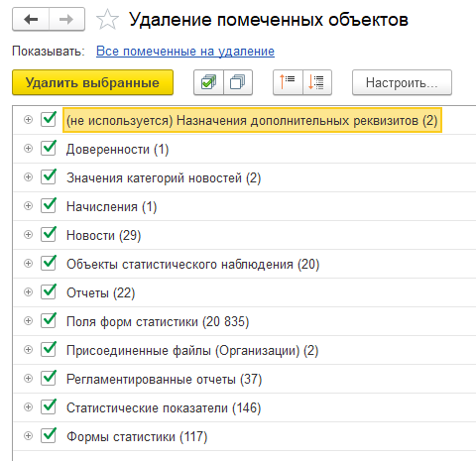Open the Настроить... settings button

(x=402, y=82)
